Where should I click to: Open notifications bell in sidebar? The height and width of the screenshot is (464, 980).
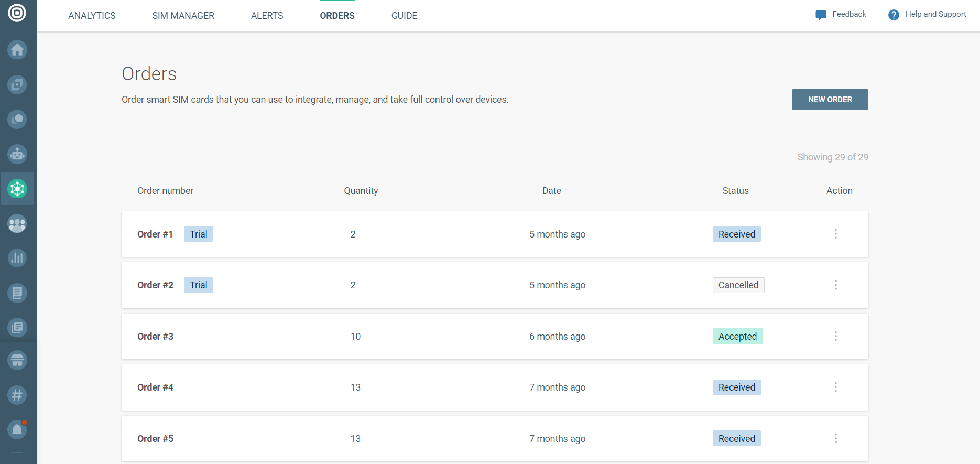point(17,430)
